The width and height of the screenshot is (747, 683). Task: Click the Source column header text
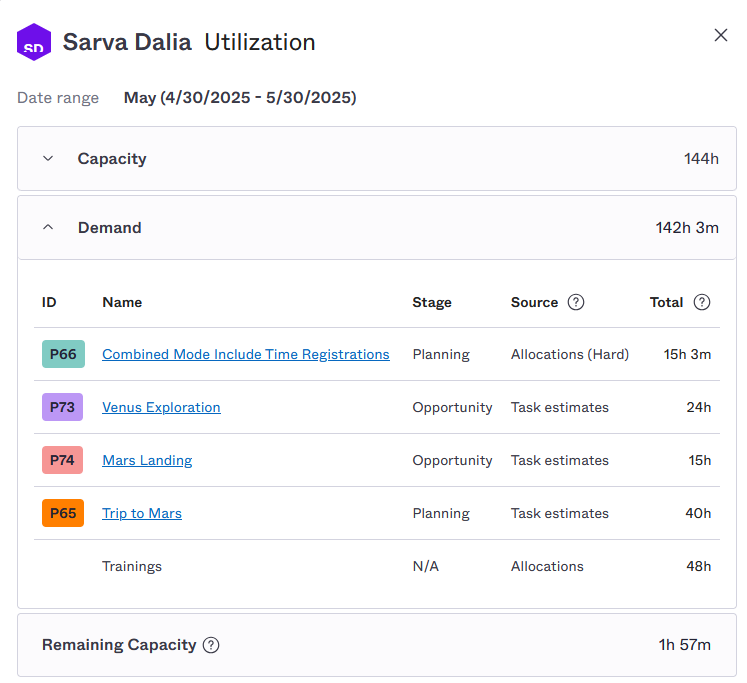534,302
